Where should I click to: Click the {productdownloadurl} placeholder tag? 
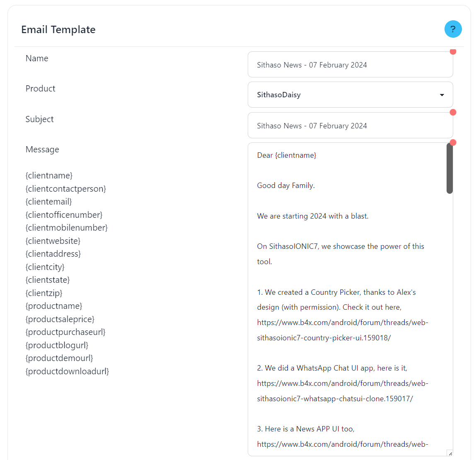click(67, 371)
